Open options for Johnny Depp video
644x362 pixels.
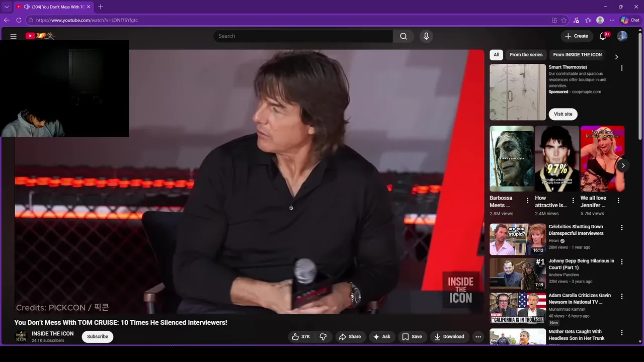(621, 262)
